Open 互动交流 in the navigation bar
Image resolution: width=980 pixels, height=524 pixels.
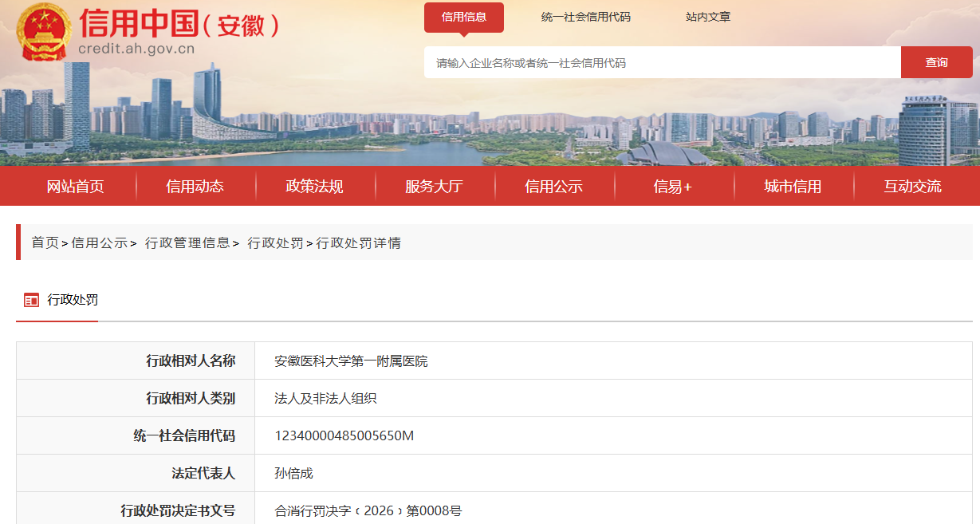(913, 187)
